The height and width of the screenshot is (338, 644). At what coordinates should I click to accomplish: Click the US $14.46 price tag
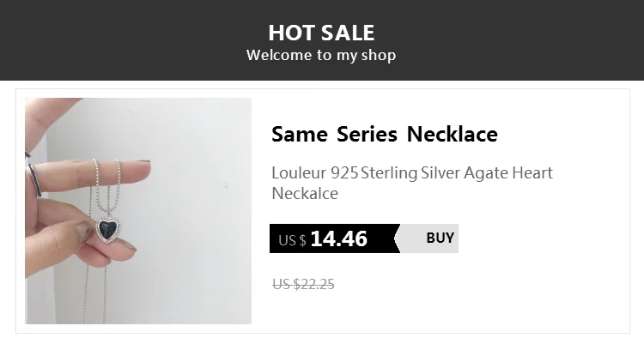(x=335, y=238)
